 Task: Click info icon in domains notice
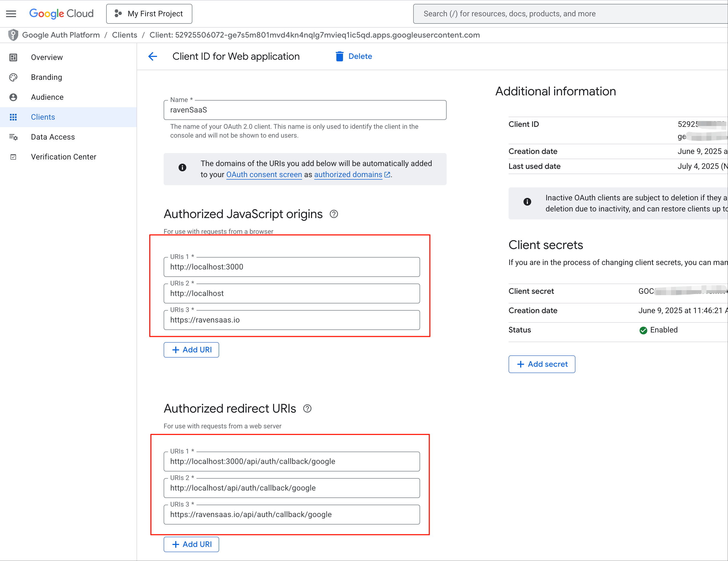pyautogui.click(x=182, y=167)
